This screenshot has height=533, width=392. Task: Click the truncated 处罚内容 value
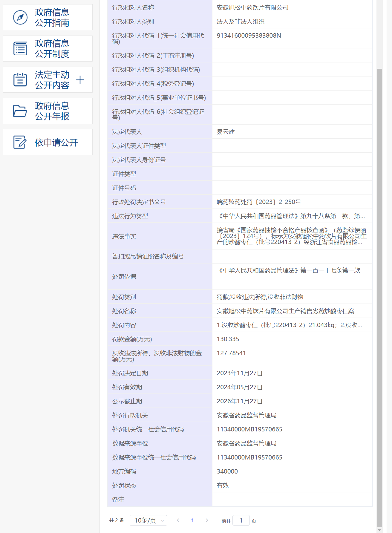[290, 325]
